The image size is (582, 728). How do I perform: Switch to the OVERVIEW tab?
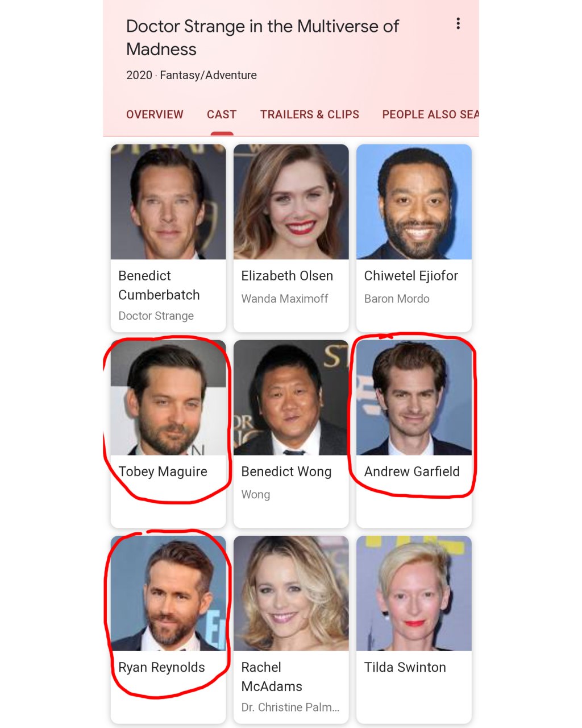[x=155, y=114]
